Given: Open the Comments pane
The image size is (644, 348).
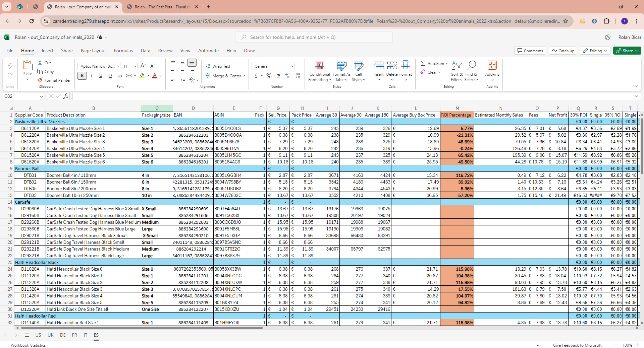Looking at the screenshot, I should [530, 51].
